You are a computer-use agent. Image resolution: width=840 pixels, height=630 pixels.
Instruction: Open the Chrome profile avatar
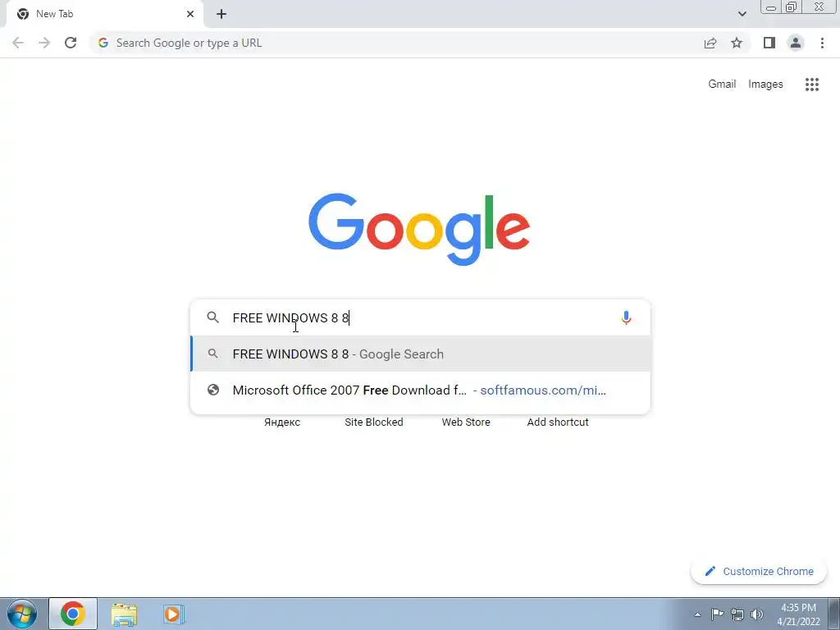coord(796,43)
